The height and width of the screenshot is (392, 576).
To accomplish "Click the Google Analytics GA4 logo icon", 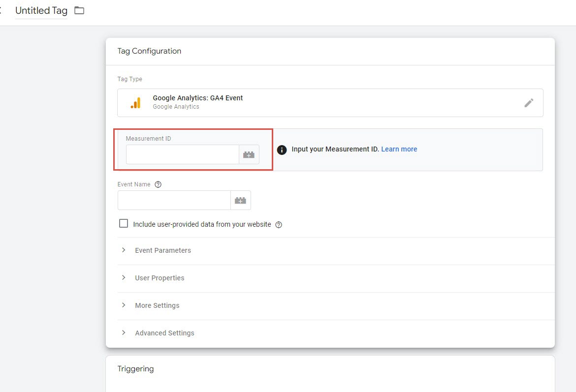I will pyautogui.click(x=134, y=102).
